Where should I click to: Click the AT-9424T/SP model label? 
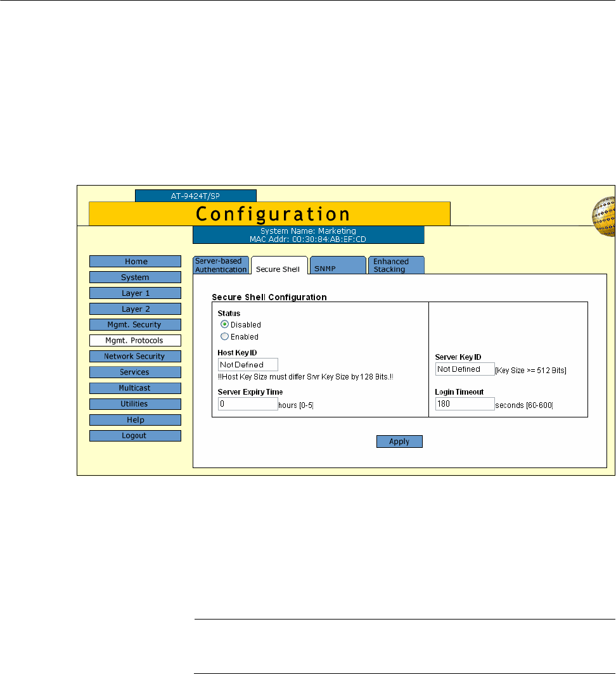(x=196, y=196)
